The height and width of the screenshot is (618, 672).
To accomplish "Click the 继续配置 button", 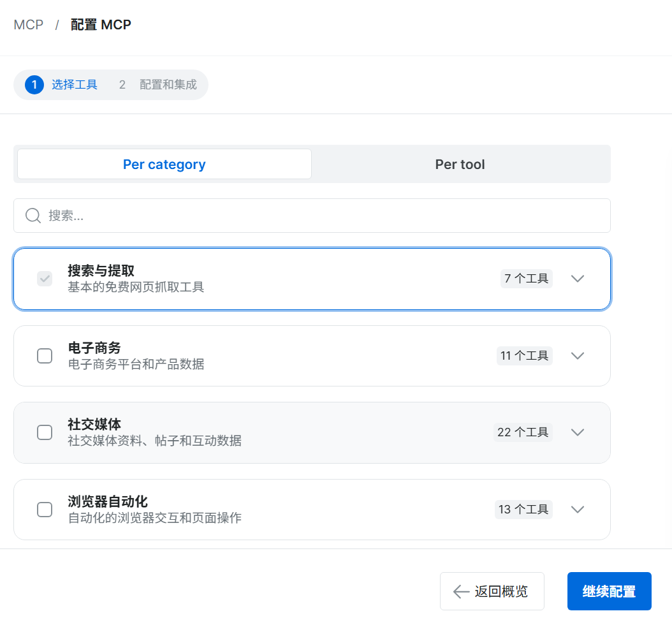I will tap(609, 591).
